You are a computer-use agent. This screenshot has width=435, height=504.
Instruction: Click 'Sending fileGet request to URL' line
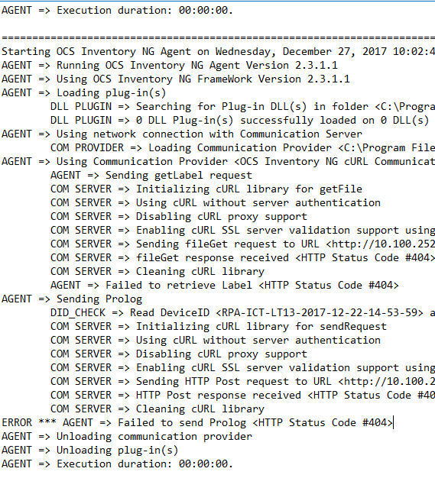242,244
